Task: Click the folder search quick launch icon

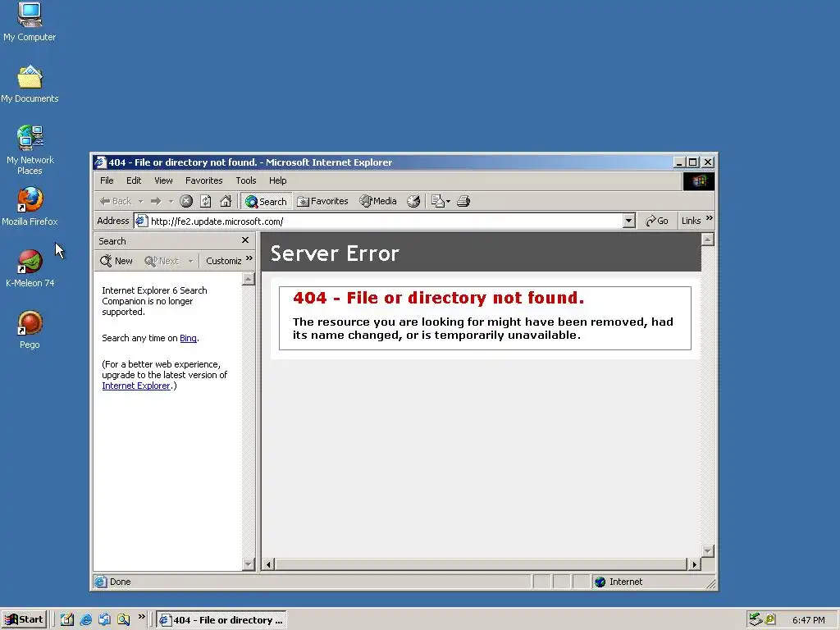Action: [x=123, y=620]
